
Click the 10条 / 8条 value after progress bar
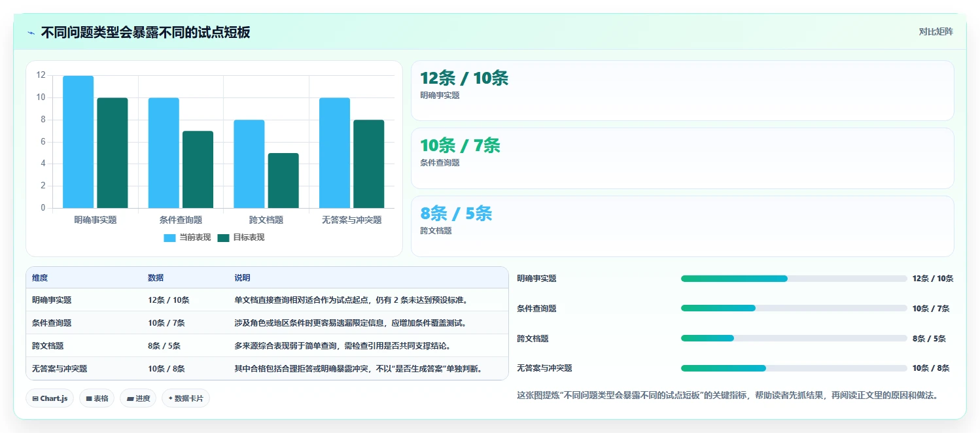tap(931, 368)
